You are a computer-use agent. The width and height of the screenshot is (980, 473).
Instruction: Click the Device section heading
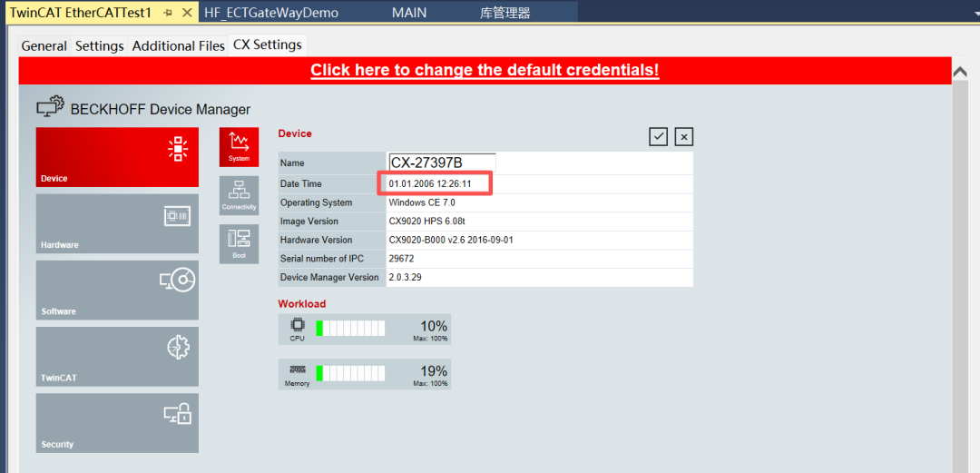pyautogui.click(x=295, y=133)
